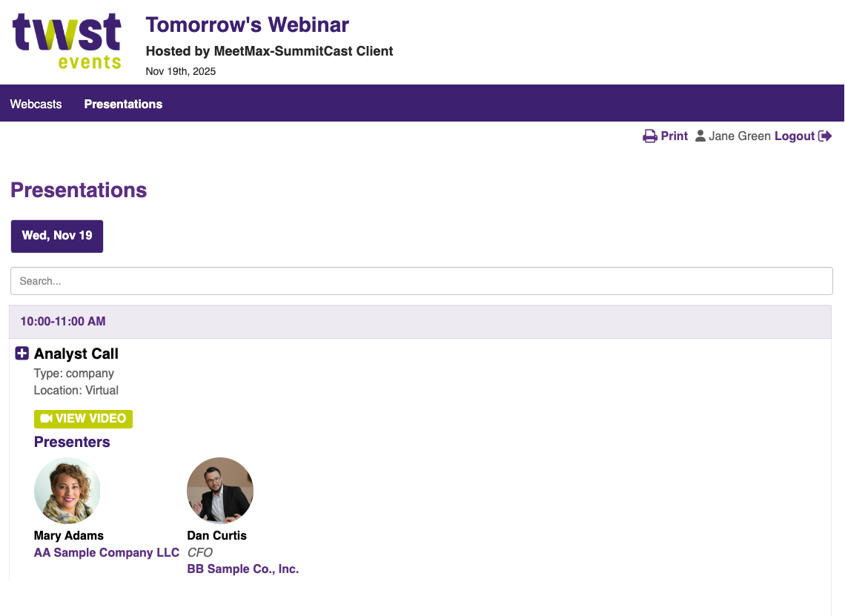Click the Analyst Call session title
This screenshot has height=616, width=845.
(76, 354)
